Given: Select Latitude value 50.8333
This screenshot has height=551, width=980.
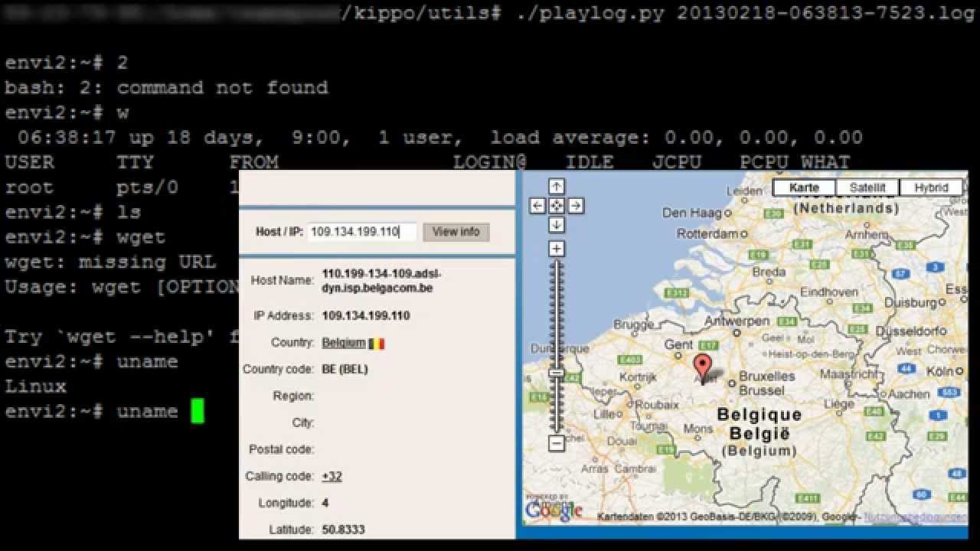Looking at the screenshot, I should (344, 530).
